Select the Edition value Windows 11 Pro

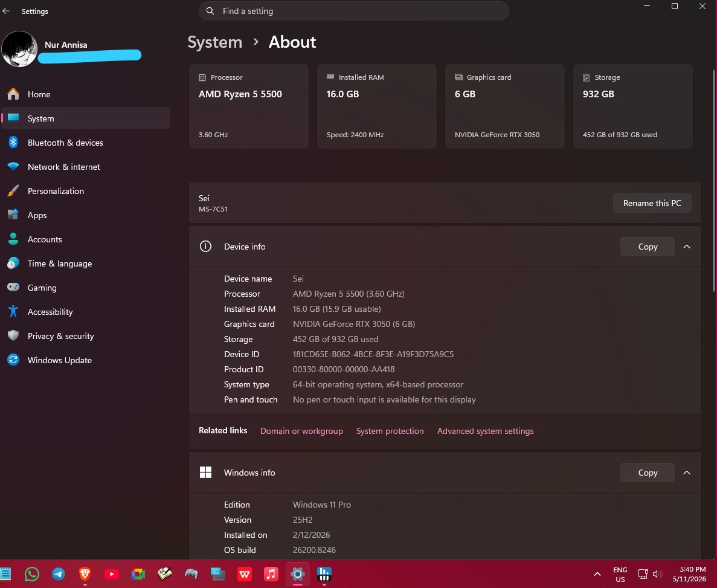point(322,505)
